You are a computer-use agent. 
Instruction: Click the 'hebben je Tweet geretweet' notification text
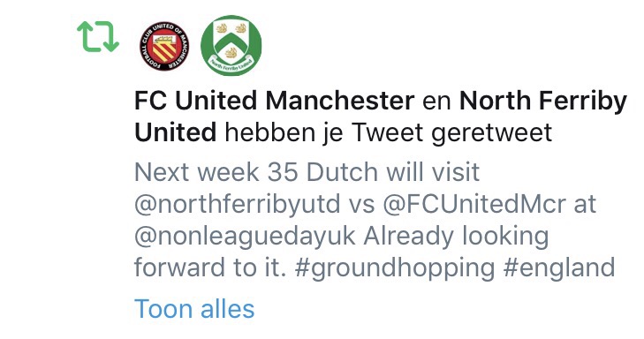tap(389, 133)
